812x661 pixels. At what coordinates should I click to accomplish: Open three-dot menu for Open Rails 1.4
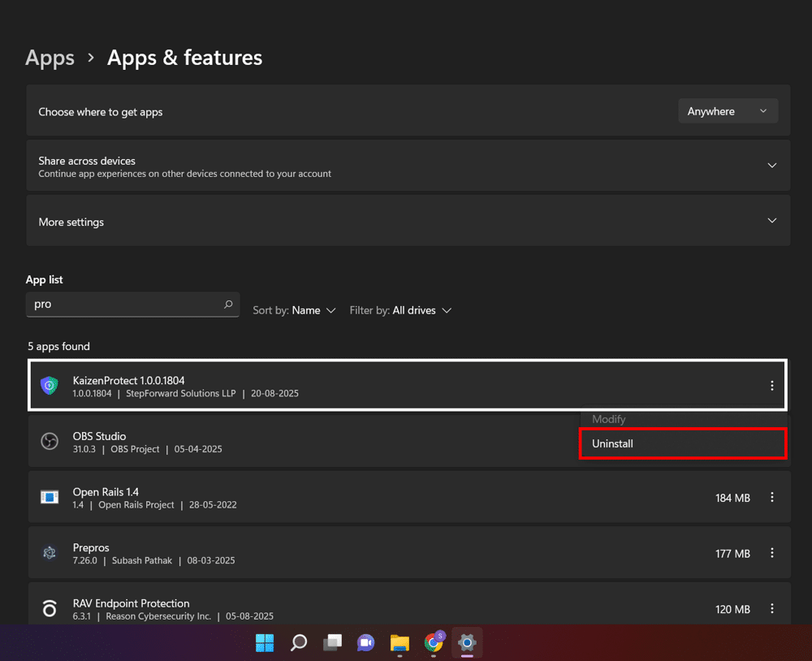click(x=771, y=498)
